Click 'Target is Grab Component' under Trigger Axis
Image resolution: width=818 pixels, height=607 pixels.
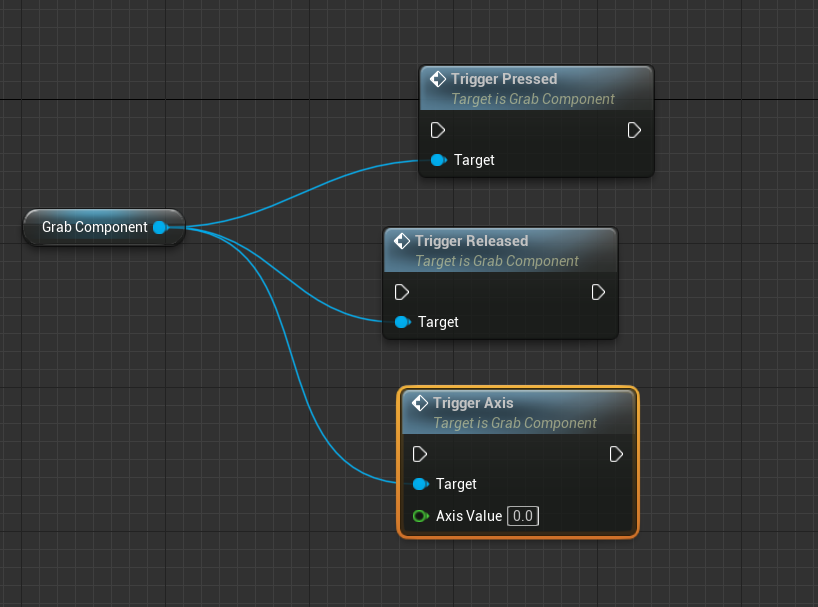[515, 423]
